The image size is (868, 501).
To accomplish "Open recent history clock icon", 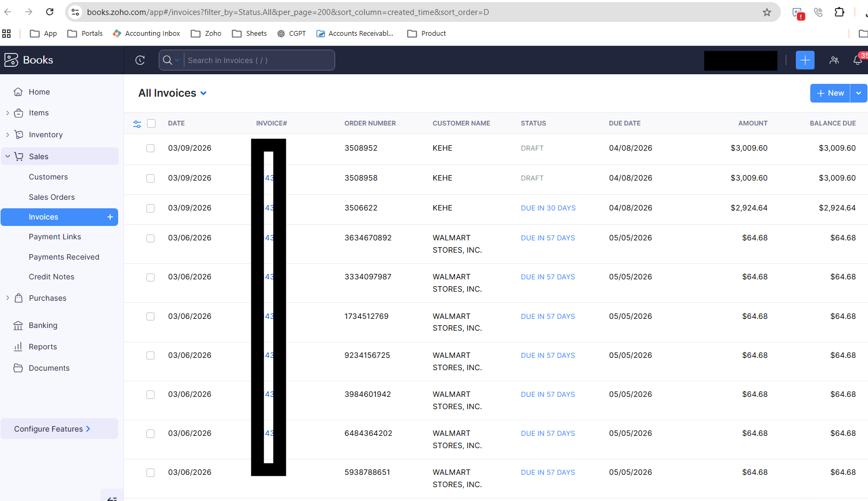I will (140, 60).
